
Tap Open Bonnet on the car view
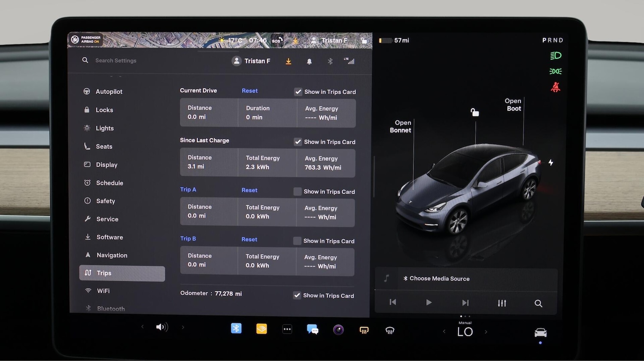[x=401, y=126]
